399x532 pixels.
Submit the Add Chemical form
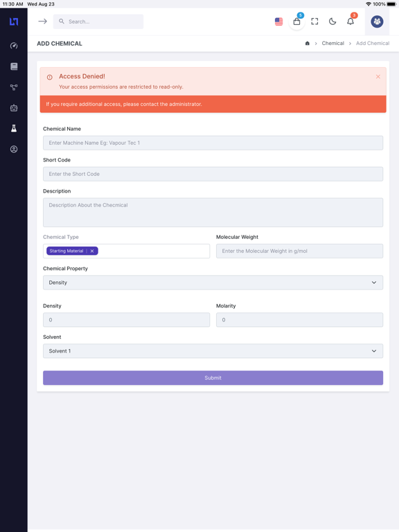[213, 378]
